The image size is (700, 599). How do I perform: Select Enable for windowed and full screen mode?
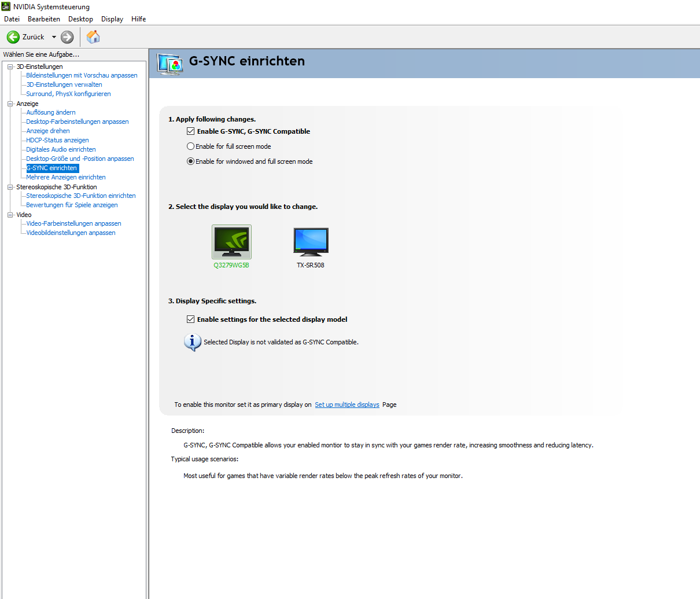[190, 161]
